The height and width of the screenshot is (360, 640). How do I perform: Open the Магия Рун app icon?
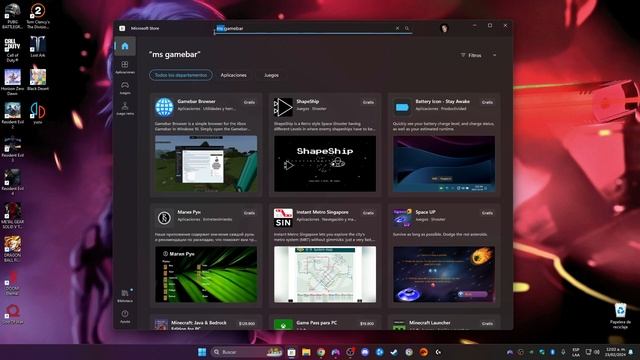(x=164, y=218)
